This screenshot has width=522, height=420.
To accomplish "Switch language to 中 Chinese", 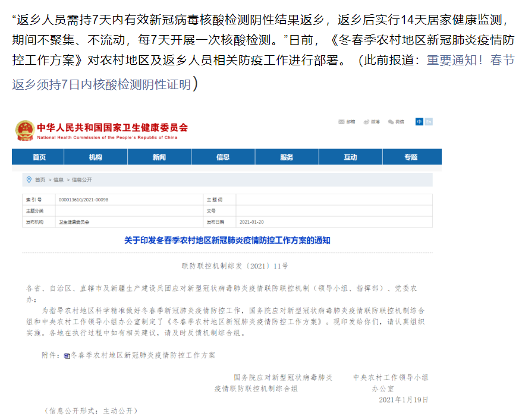I will point(419,121).
